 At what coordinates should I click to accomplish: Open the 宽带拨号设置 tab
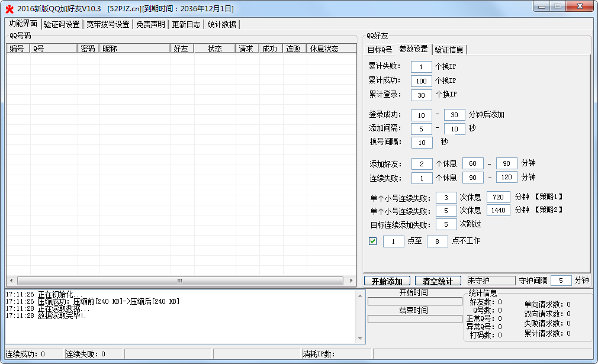[x=108, y=24]
